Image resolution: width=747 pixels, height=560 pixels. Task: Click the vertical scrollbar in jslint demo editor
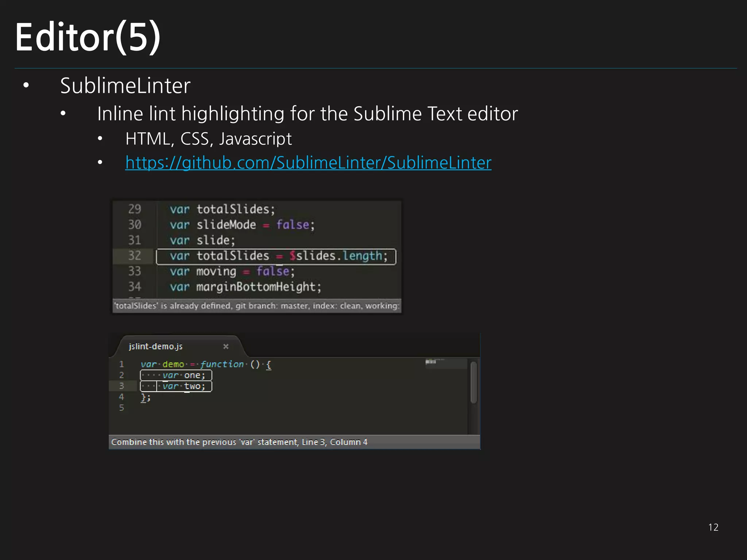[473, 382]
